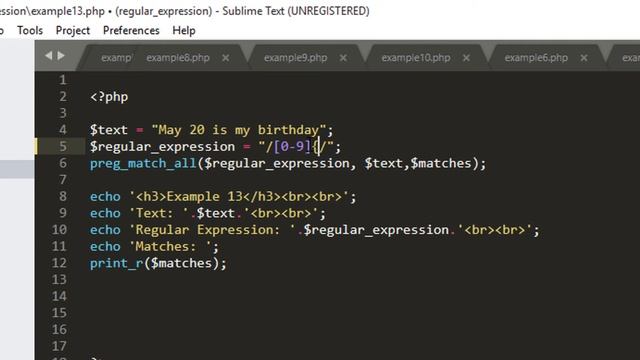Click the right tab scroll arrow
640x360 pixels.
coord(61,56)
